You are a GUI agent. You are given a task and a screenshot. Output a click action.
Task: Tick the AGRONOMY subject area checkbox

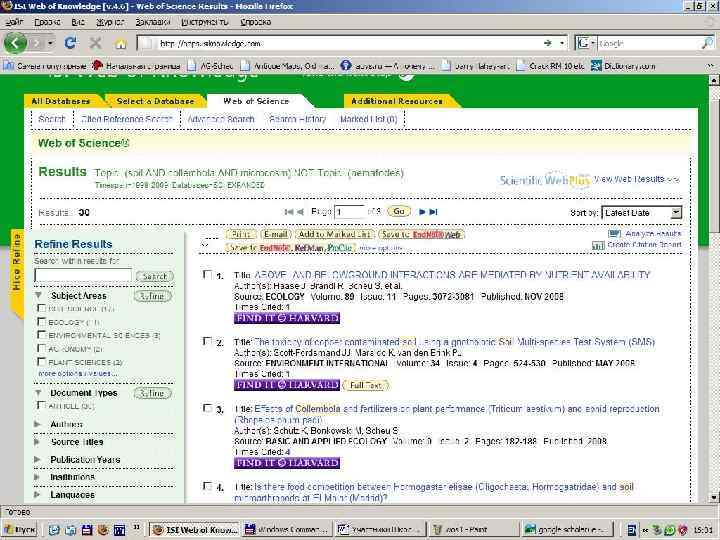(x=42, y=348)
